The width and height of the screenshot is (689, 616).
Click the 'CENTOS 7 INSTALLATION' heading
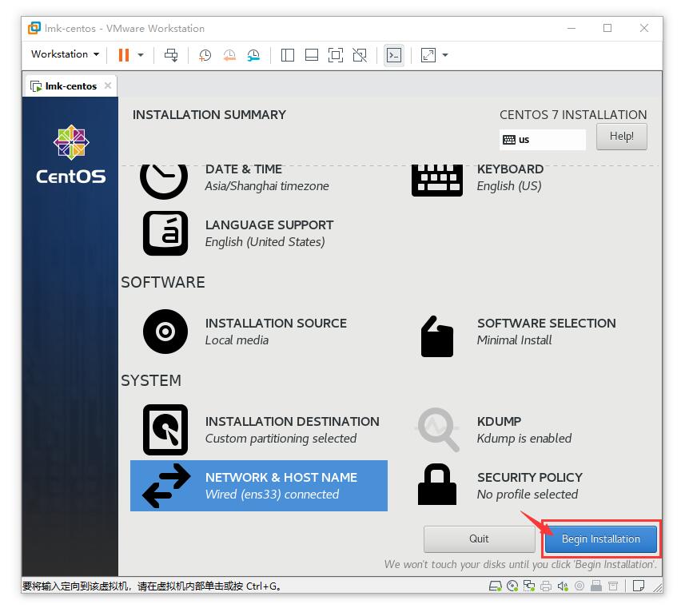(573, 115)
